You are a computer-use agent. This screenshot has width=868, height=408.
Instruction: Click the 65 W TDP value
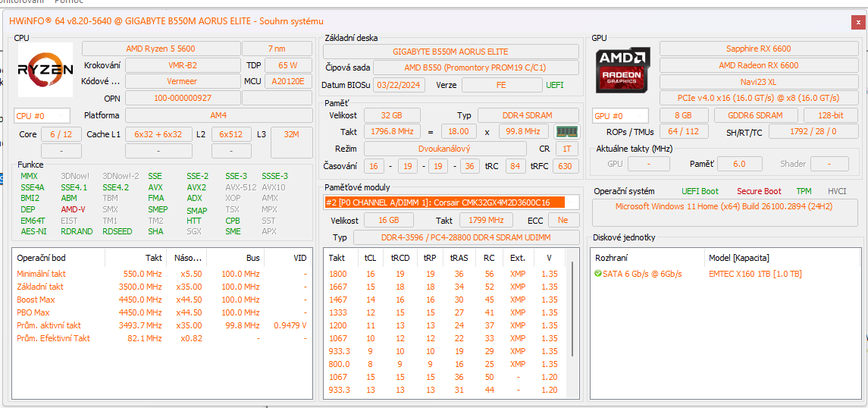(288, 65)
